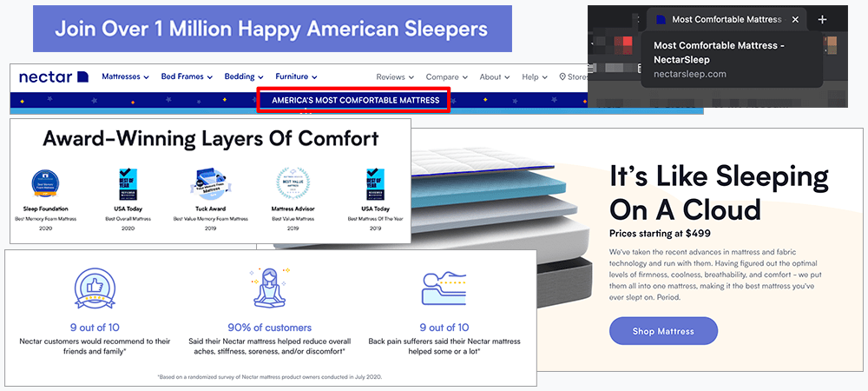
Task: Expand the Furniture menu
Action: click(x=296, y=77)
